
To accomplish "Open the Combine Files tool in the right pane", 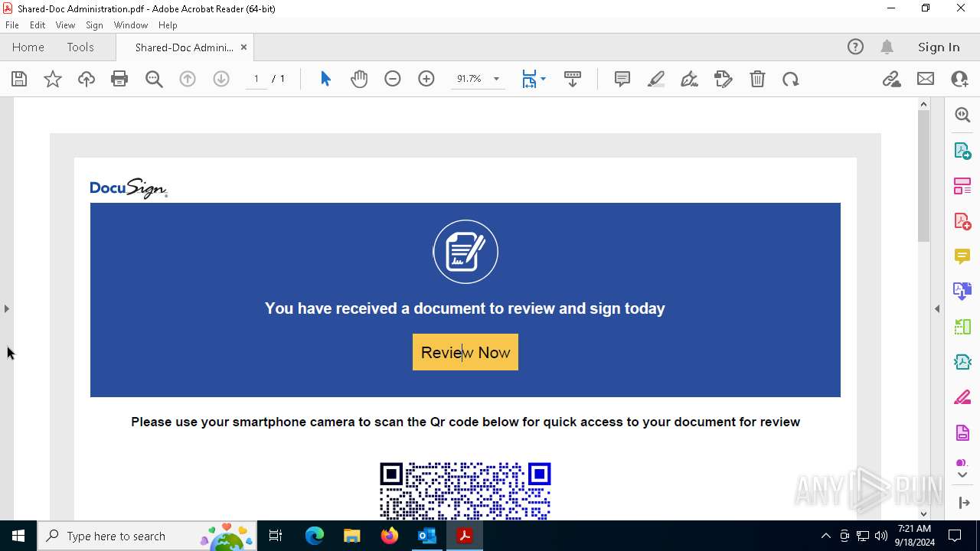I will (x=962, y=292).
